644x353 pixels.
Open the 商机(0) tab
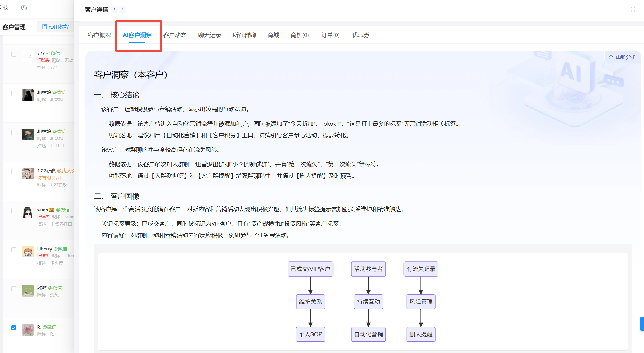pos(299,35)
